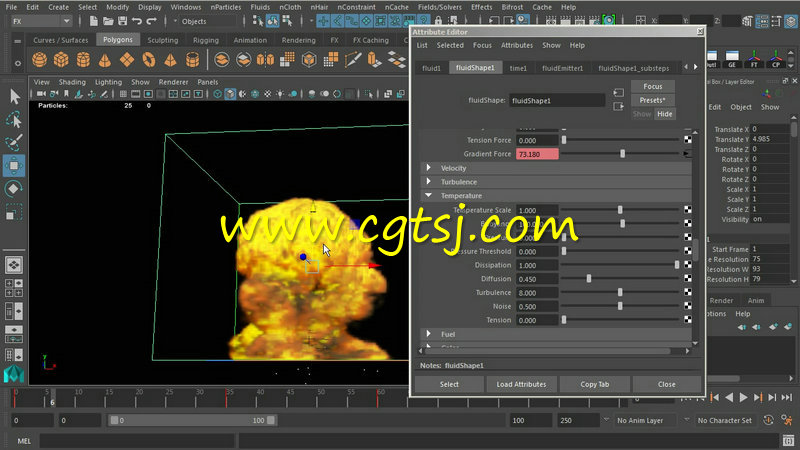Click the Presets* button

pos(653,100)
